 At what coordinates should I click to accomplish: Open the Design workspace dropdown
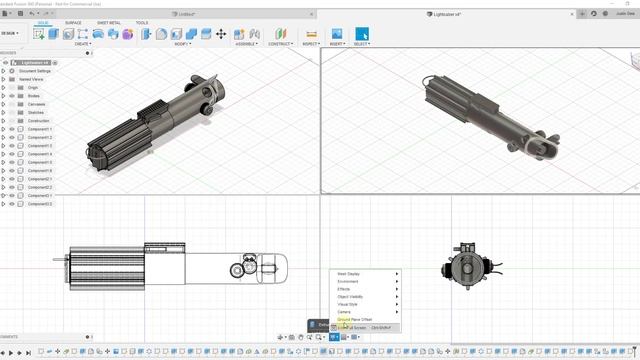[x=10, y=33]
